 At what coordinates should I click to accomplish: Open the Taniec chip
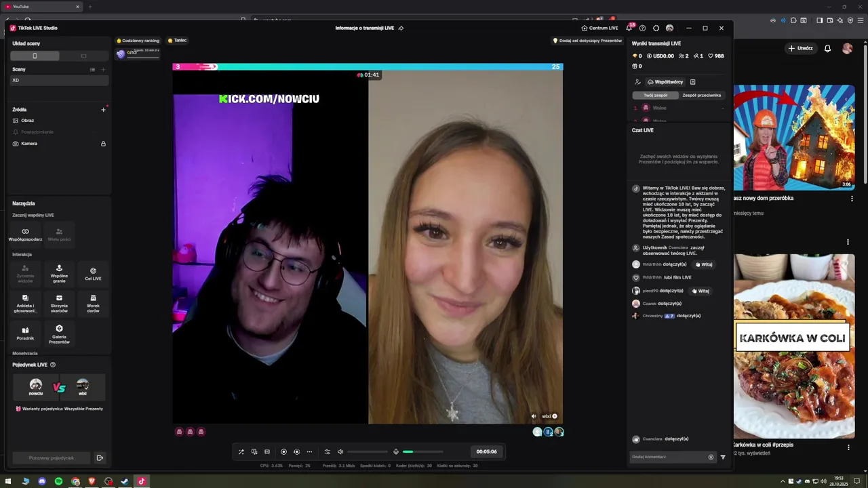(177, 41)
